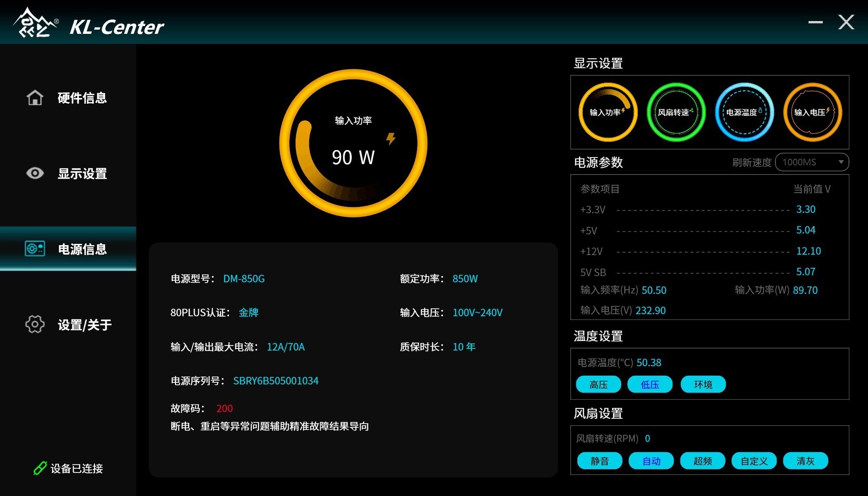868x496 pixels.
Task: Click the dropdown arrow of refresh speed
Action: pos(841,162)
